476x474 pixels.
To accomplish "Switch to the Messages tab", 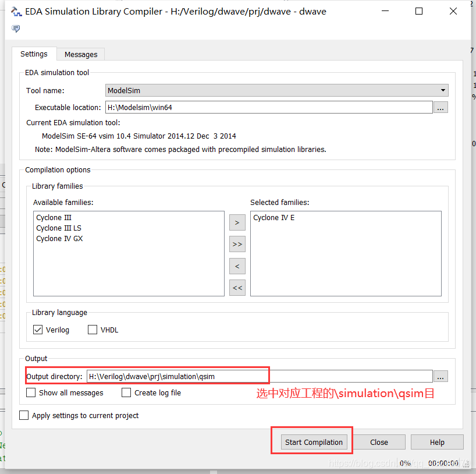I will pyautogui.click(x=81, y=54).
